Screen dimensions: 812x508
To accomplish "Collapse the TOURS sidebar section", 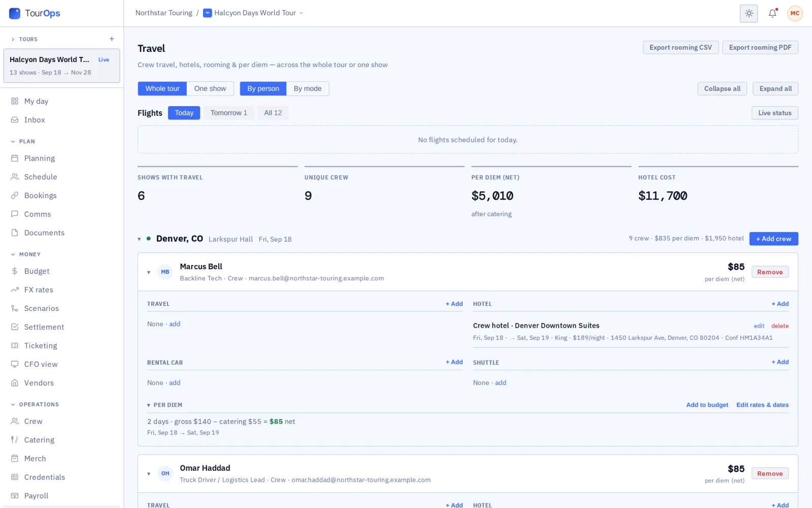I will (x=24, y=39).
